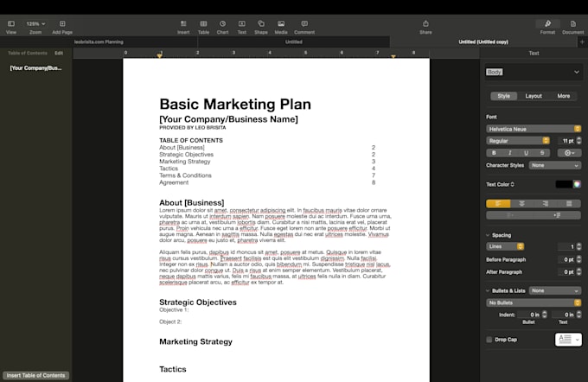Click the new tab plus icon

(582, 42)
